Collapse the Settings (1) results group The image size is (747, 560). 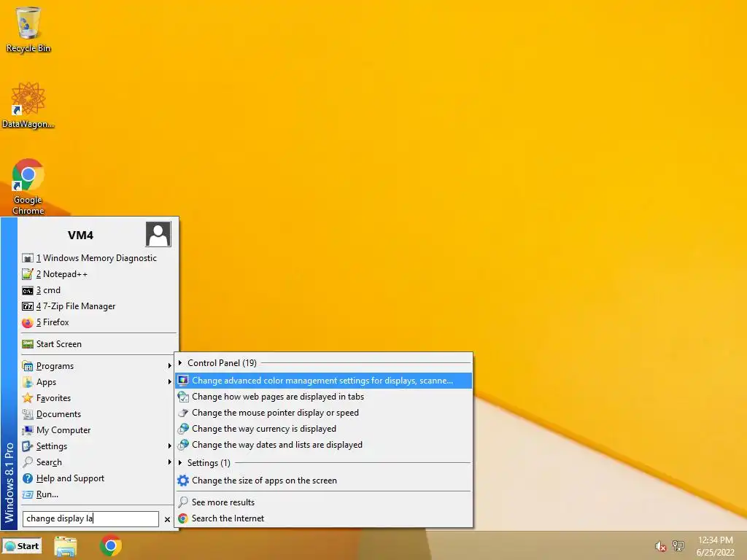tap(180, 463)
